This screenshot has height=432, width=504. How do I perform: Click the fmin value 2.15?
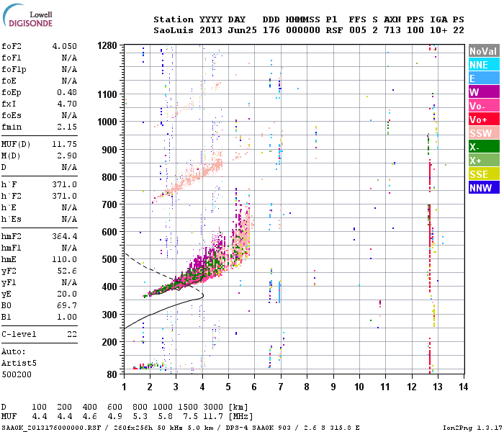tap(67, 127)
